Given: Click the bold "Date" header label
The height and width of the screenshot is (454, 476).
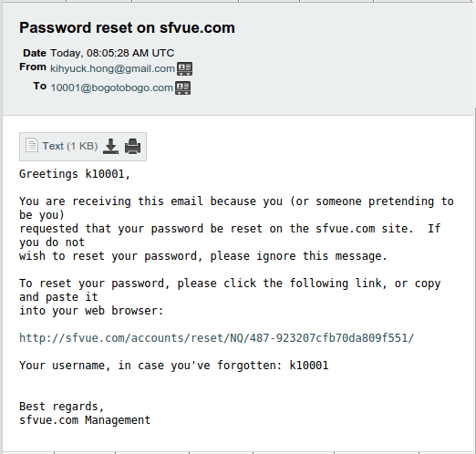Looking at the screenshot, I should tap(35, 53).
